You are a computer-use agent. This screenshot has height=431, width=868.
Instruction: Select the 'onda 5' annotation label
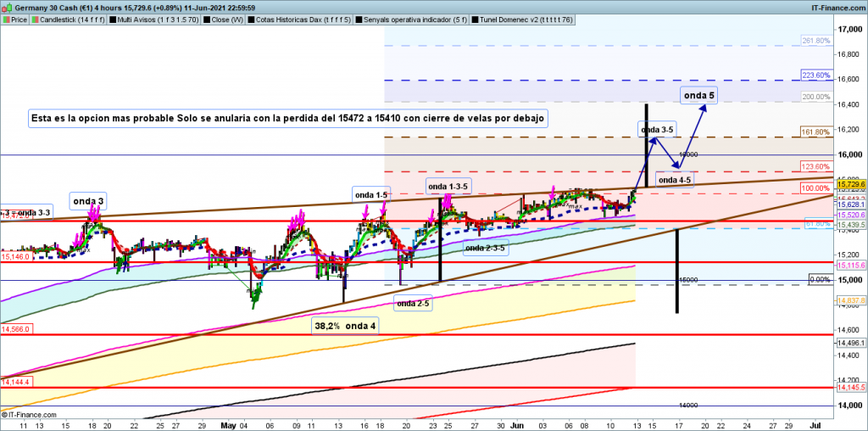[697, 95]
